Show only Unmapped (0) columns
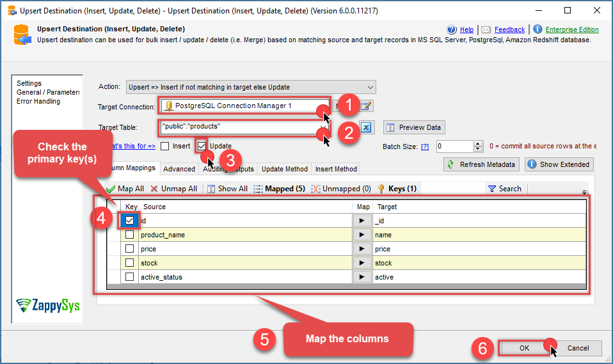 coord(340,189)
